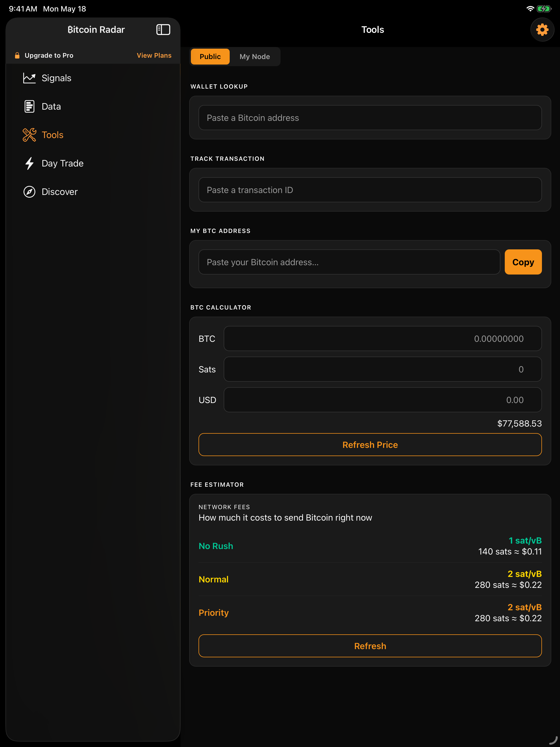Select the USD amount input

[383, 400]
